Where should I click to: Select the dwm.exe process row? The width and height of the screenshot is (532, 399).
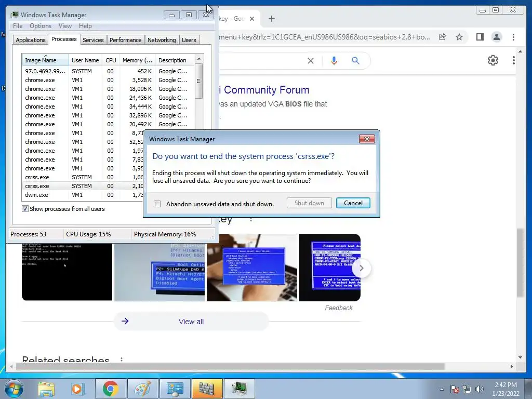point(83,195)
